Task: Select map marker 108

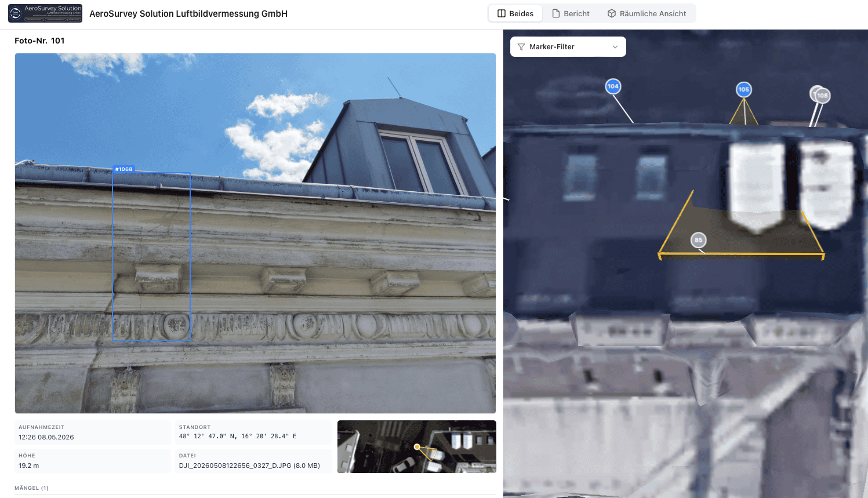Action: point(822,96)
